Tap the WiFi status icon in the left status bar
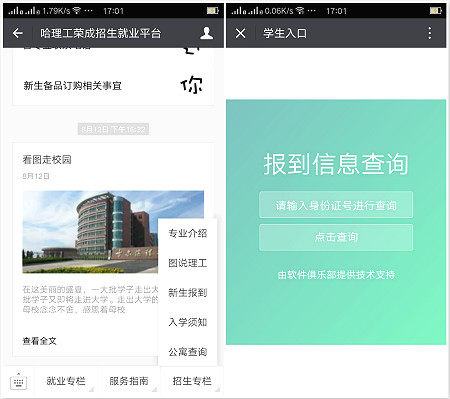Screen dimensions: 450x399 click(x=77, y=11)
